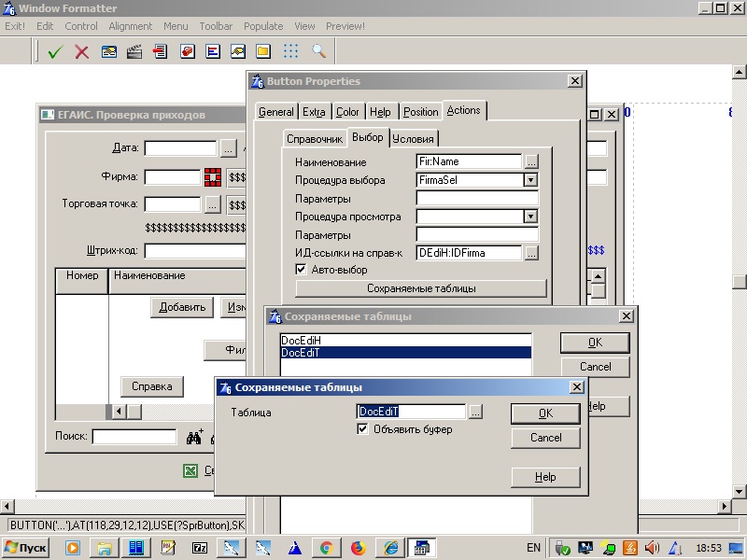Click the red X cancel toolbar icon
Image resolution: width=747 pixels, height=560 pixels.
click(81, 51)
